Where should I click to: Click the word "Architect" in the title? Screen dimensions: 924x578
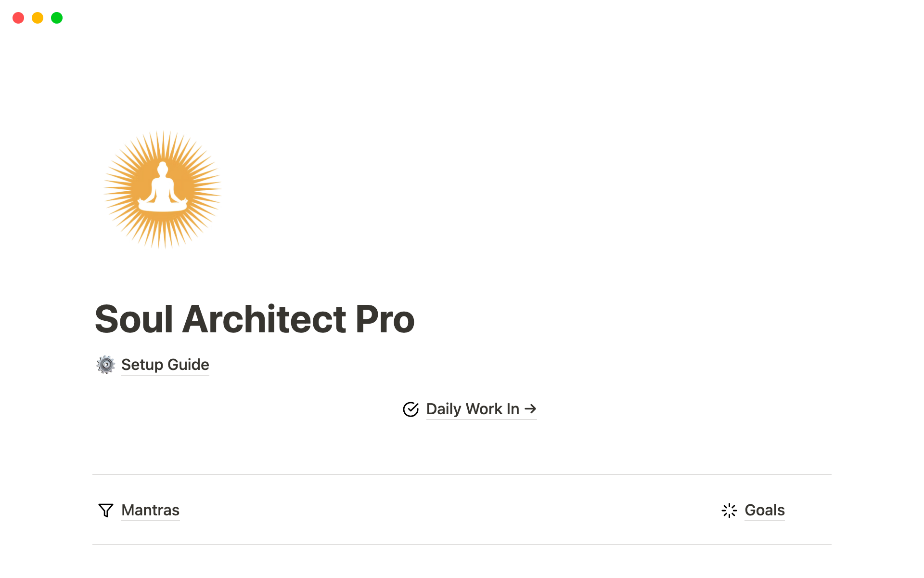[264, 319]
